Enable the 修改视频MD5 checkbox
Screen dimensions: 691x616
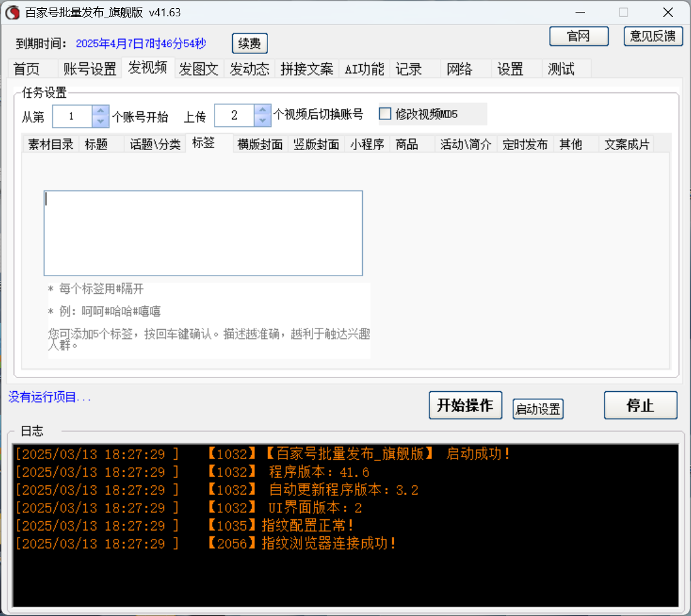pos(385,114)
